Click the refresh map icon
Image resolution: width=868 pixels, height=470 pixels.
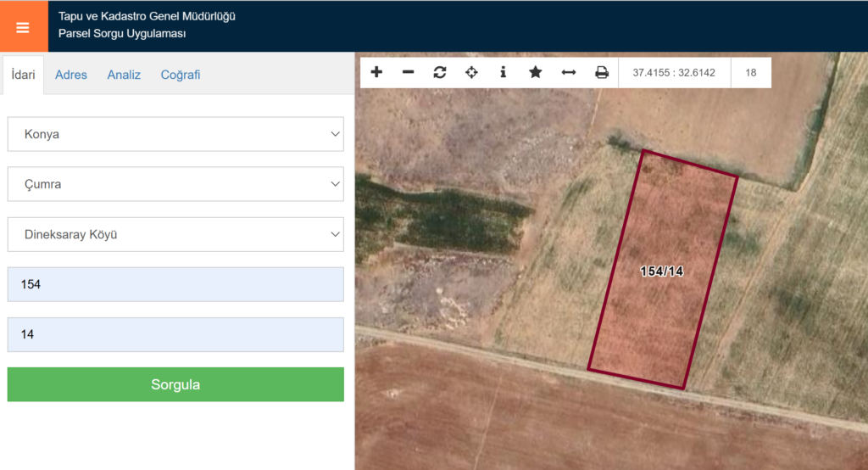click(440, 72)
